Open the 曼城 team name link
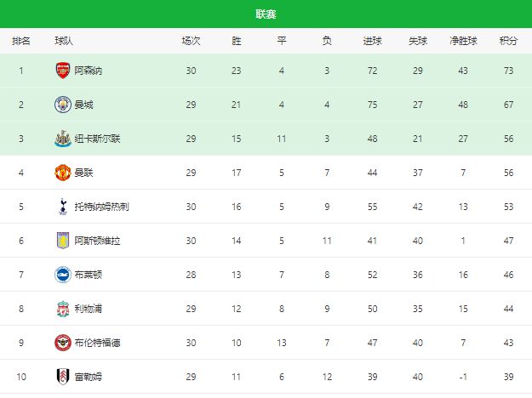 click(83, 105)
